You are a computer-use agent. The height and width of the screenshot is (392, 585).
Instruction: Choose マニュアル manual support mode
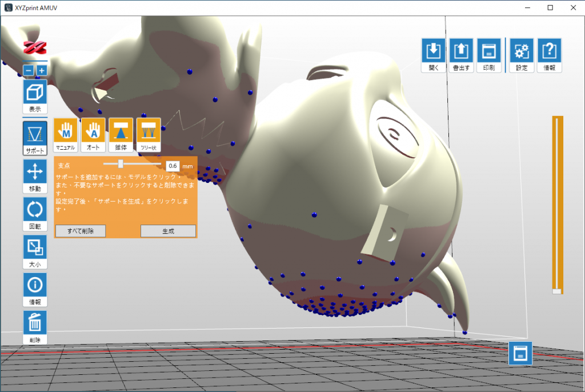click(x=66, y=135)
